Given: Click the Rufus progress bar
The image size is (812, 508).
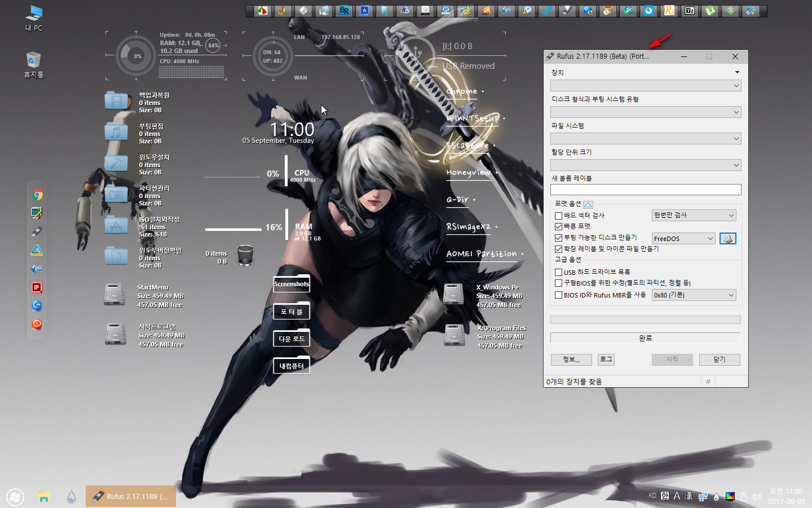Looking at the screenshot, I should pyautogui.click(x=646, y=320).
